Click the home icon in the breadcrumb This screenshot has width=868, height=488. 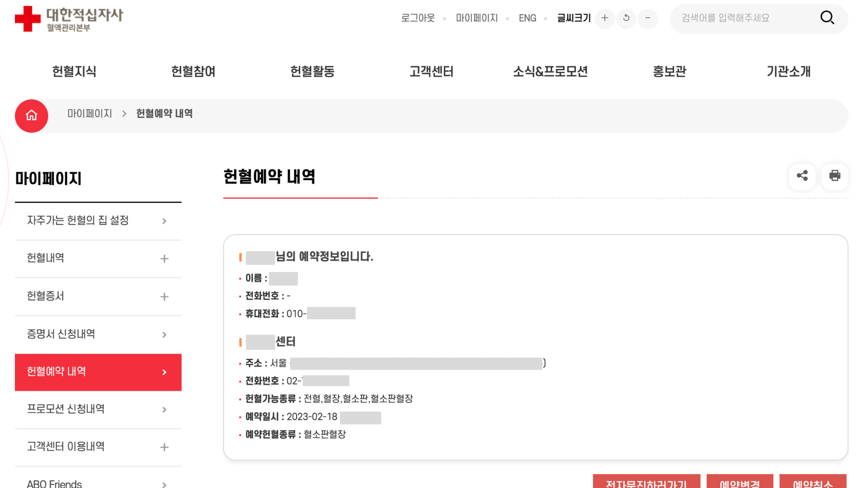tap(31, 116)
